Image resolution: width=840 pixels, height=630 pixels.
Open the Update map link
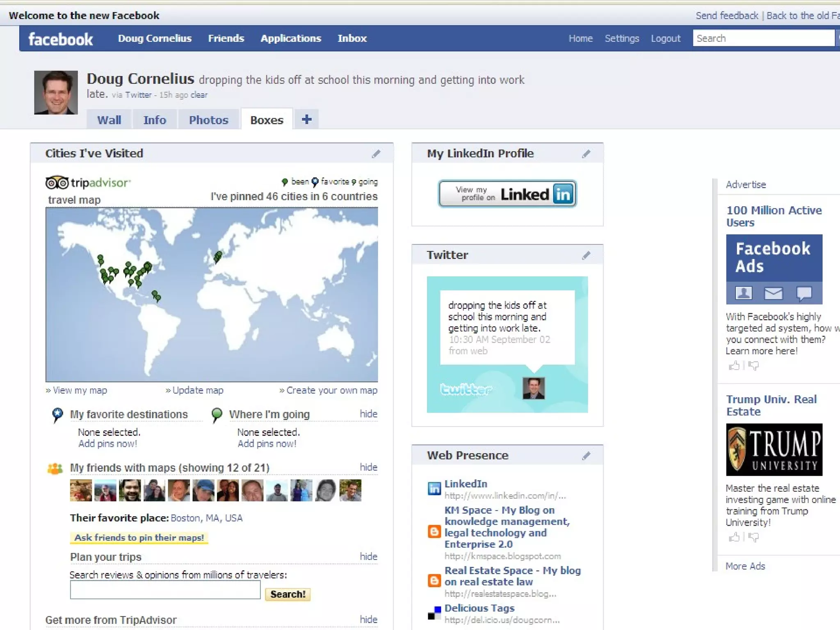tap(197, 390)
